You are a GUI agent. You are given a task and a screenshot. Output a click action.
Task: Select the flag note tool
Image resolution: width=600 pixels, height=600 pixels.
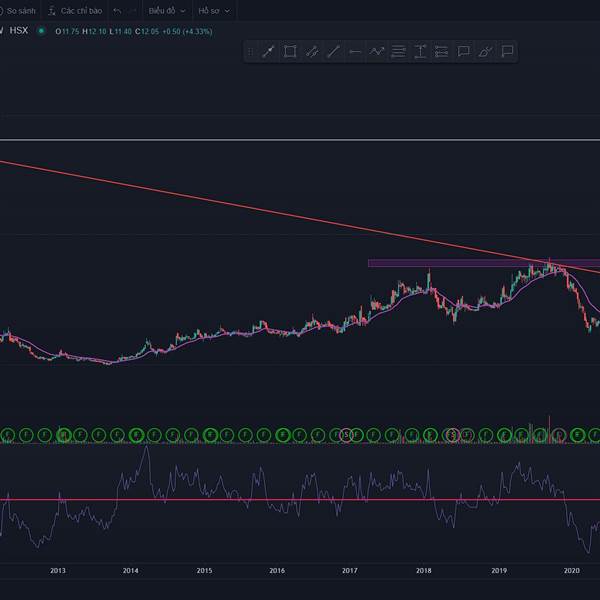pyautogui.click(x=507, y=51)
